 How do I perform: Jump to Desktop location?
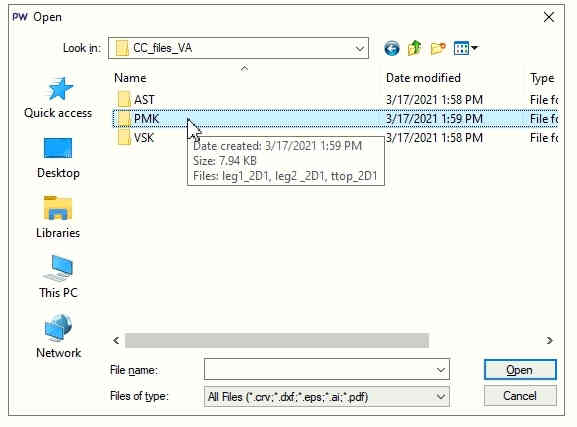(x=58, y=158)
